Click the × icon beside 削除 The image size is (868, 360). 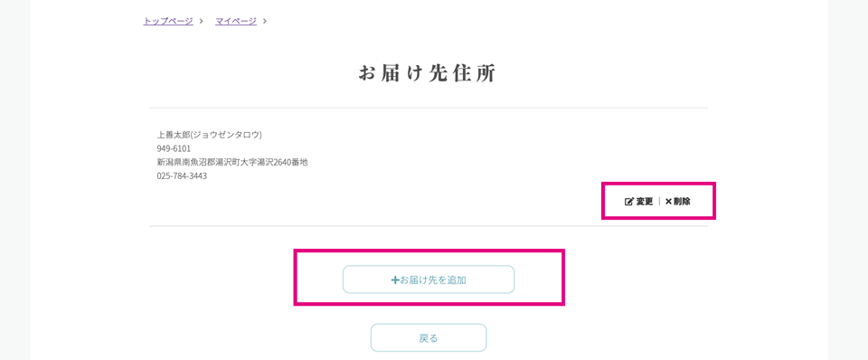pyautogui.click(x=668, y=202)
